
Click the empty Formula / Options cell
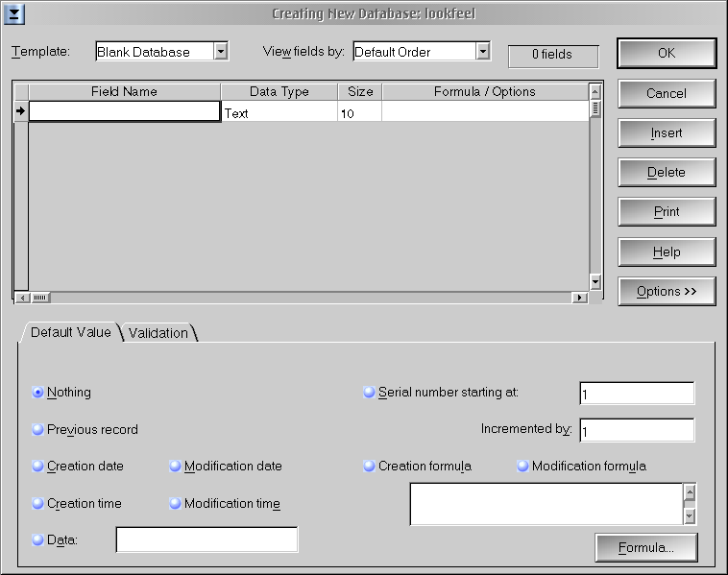pos(485,111)
